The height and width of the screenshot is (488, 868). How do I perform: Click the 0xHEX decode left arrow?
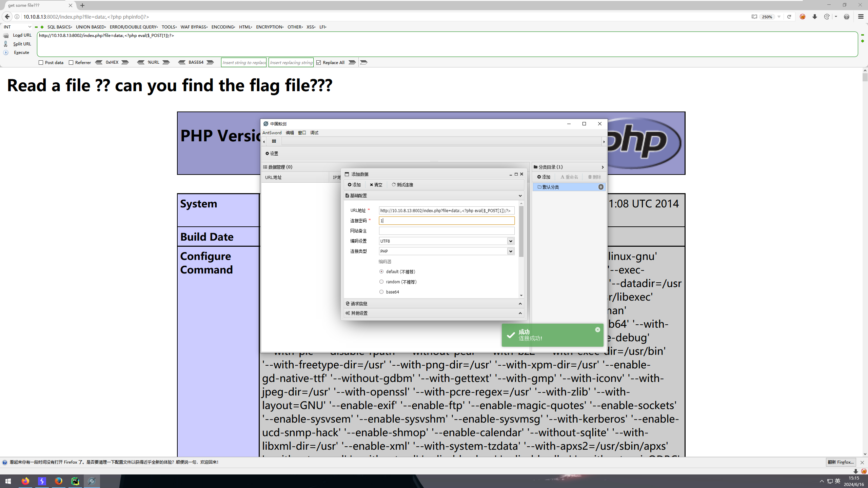click(99, 62)
